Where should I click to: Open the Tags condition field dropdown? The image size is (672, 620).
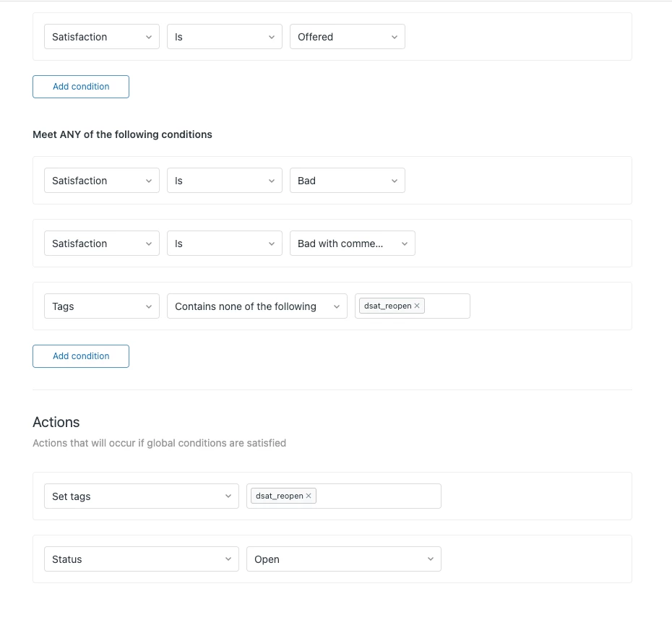pos(101,306)
